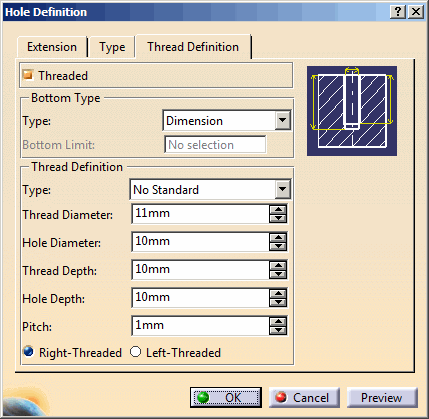Click the hole preview diagram thumbnail
Screen dimensions: 429x419
(x=352, y=111)
